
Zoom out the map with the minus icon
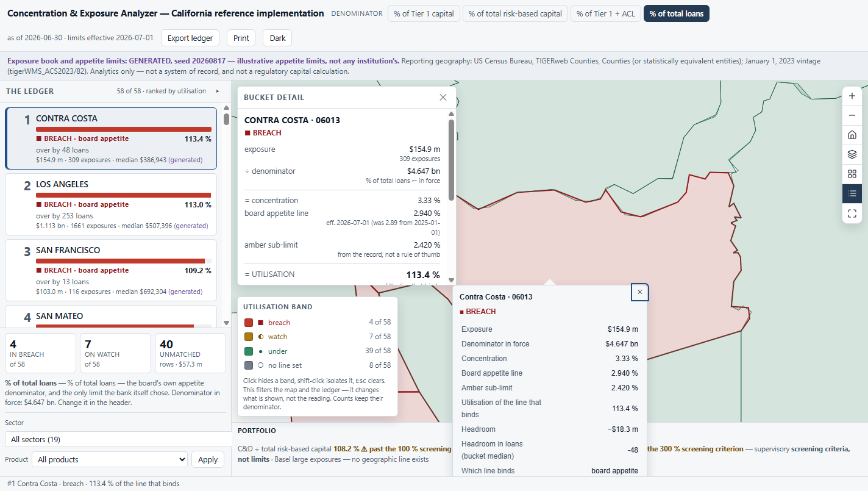pyautogui.click(x=852, y=115)
